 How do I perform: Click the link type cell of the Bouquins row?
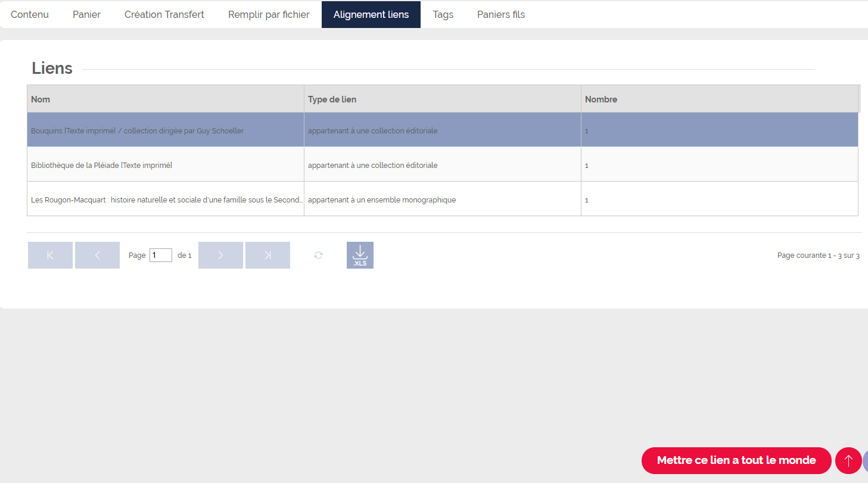point(443,130)
